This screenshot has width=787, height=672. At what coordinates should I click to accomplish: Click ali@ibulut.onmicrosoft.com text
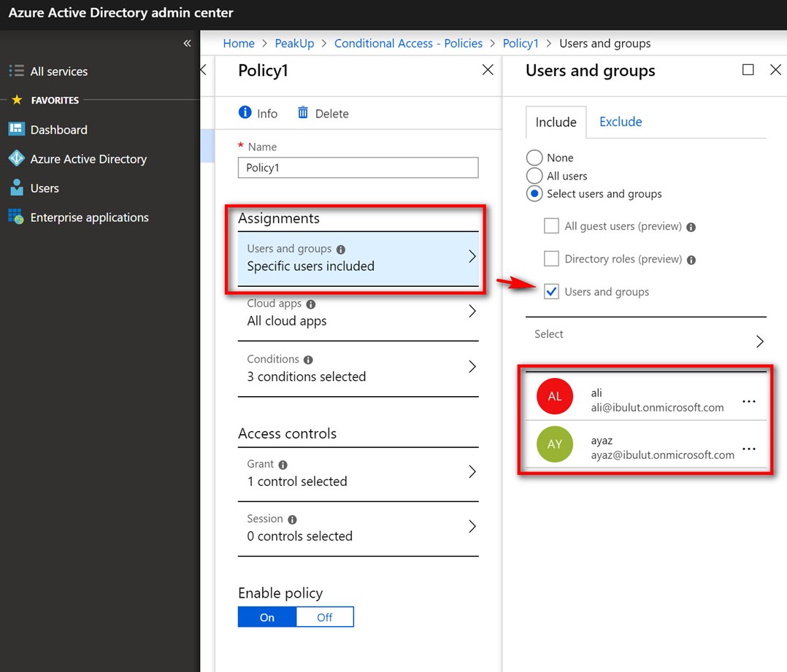tap(657, 407)
